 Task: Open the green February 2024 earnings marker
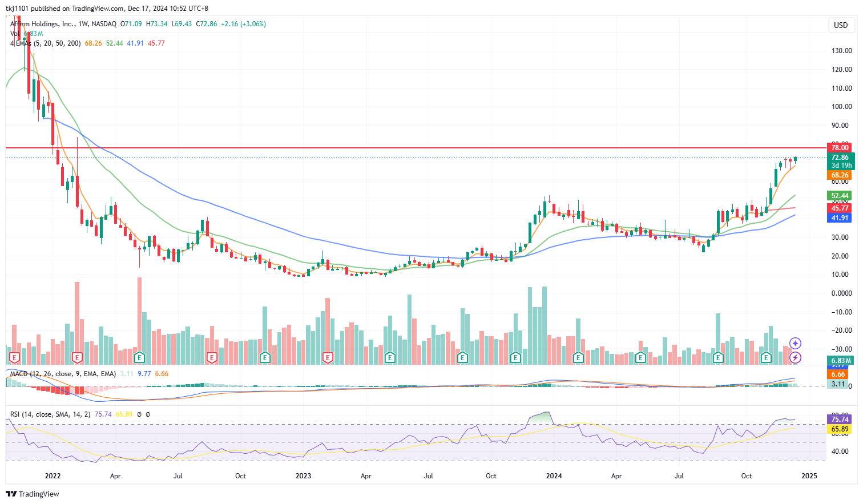(x=578, y=358)
